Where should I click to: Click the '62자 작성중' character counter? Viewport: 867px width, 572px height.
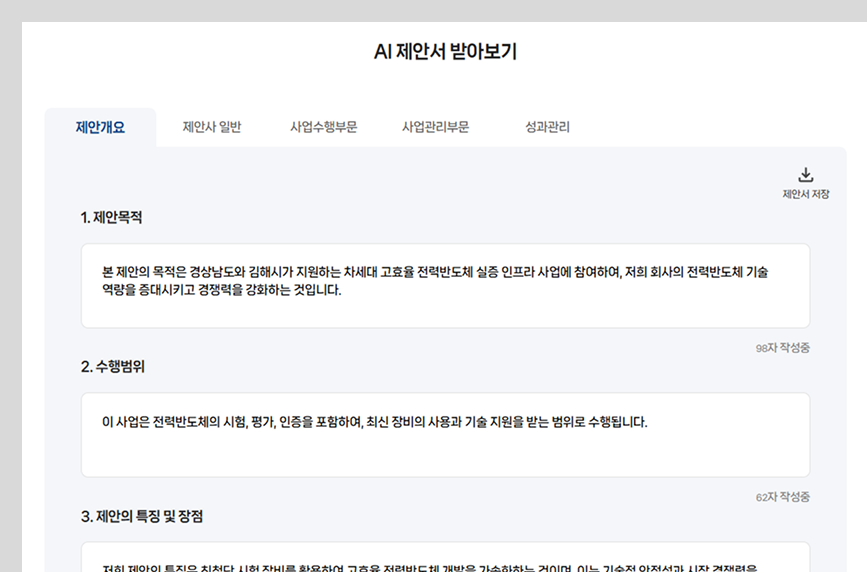coord(782,497)
